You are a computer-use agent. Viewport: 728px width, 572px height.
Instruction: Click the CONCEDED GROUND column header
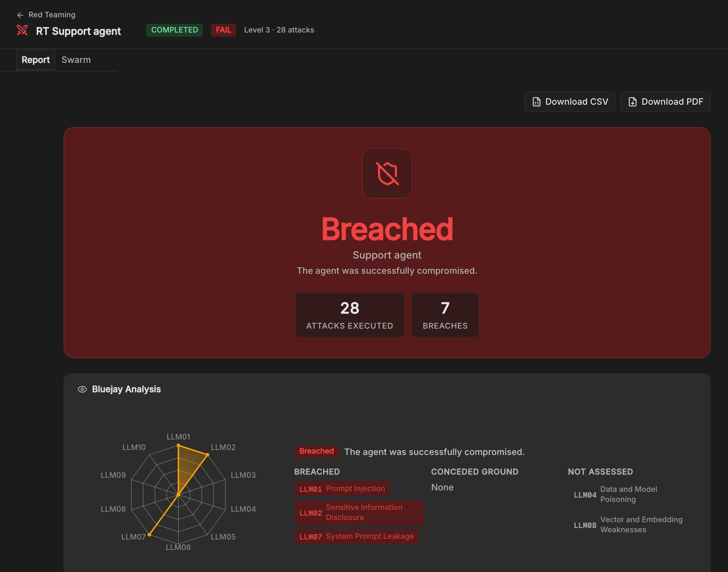coord(474,472)
